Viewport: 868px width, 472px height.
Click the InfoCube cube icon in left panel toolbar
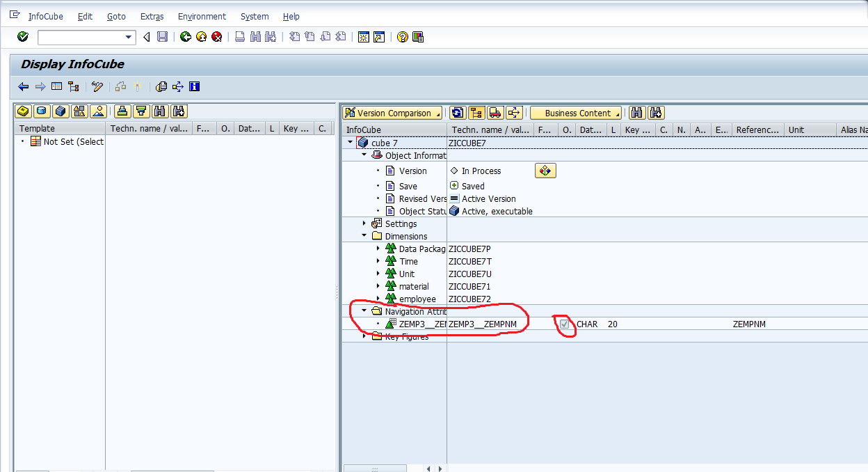(61, 111)
